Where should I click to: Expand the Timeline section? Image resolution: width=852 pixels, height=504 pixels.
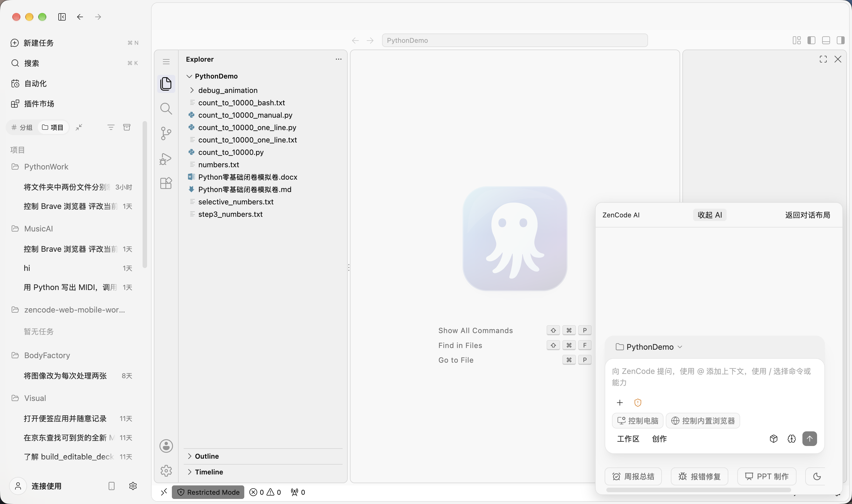[189, 472]
